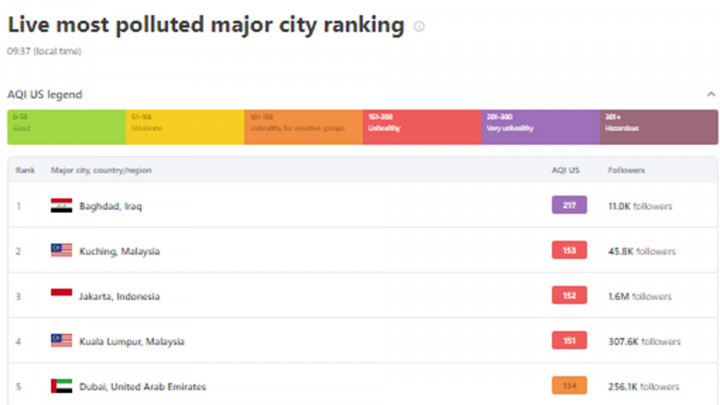Click the AQI US column header

point(565,171)
